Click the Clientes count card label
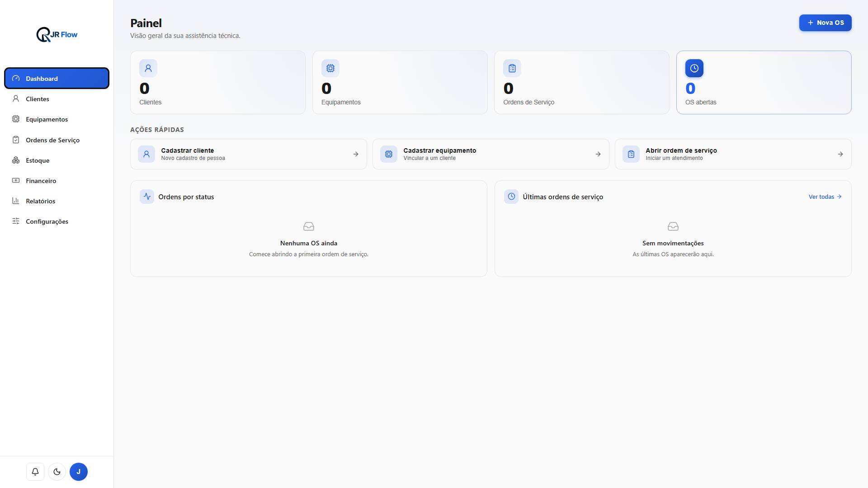Image resolution: width=868 pixels, height=488 pixels. [x=151, y=102]
